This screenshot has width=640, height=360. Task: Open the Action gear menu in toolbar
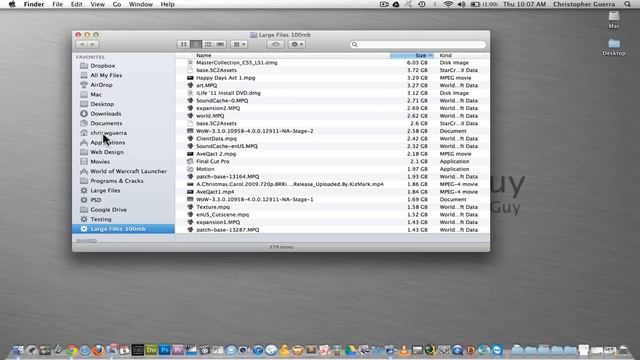pyautogui.click(x=297, y=44)
